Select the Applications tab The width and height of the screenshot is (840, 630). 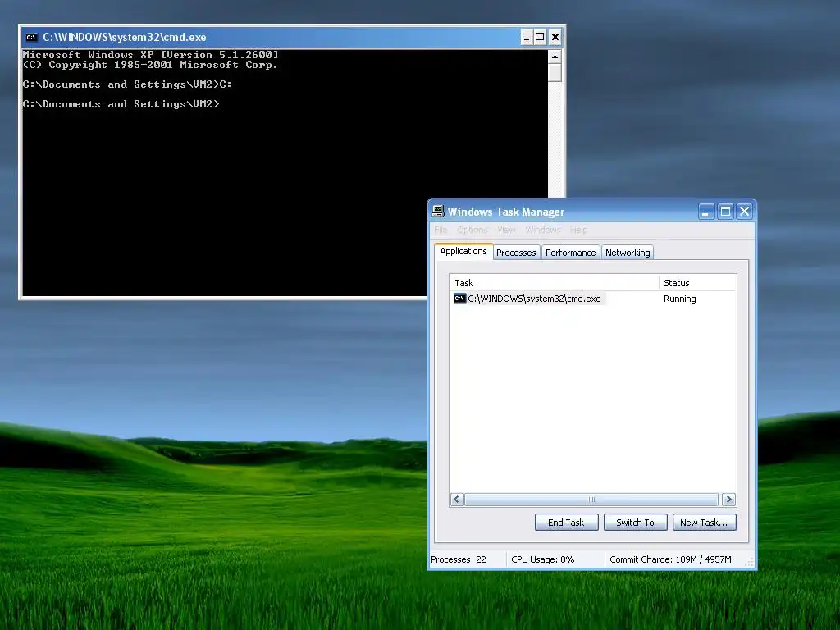pos(463,251)
